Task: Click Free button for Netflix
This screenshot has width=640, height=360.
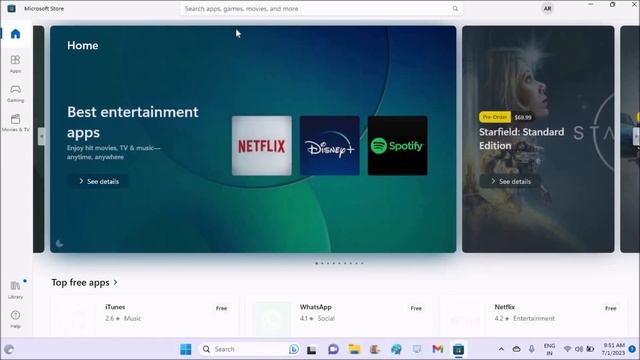Action: point(611,308)
